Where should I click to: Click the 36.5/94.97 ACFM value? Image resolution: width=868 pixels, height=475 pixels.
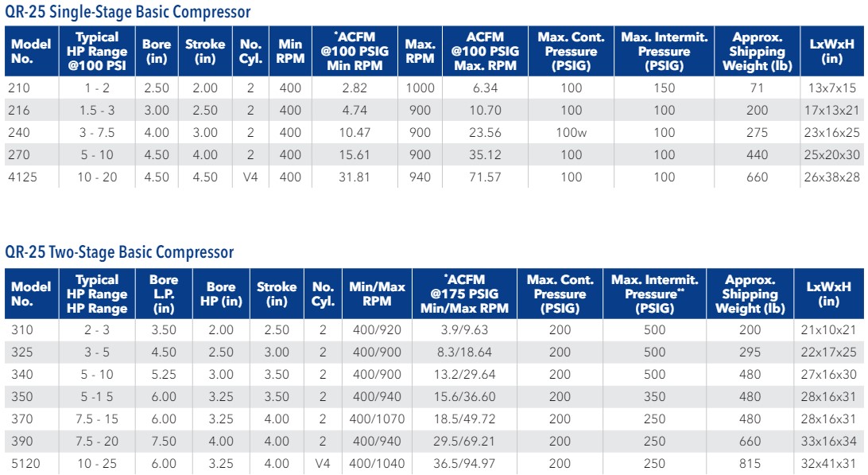(464, 463)
